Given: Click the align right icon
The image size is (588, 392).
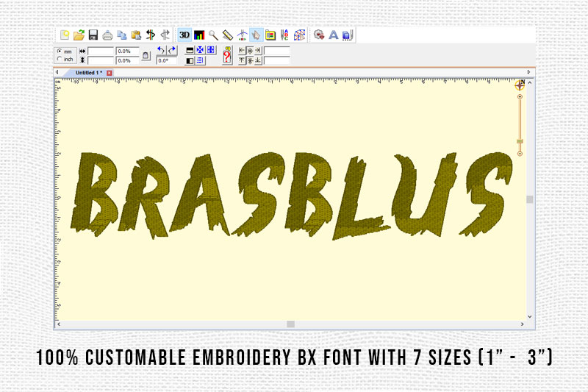Looking at the screenshot, I should [258, 51].
